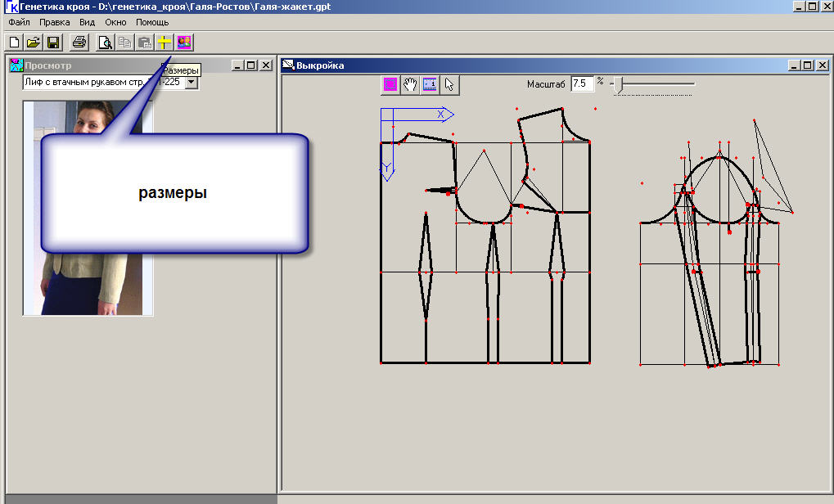Open the Окно menu
834x504 pixels.
(115, 22)
